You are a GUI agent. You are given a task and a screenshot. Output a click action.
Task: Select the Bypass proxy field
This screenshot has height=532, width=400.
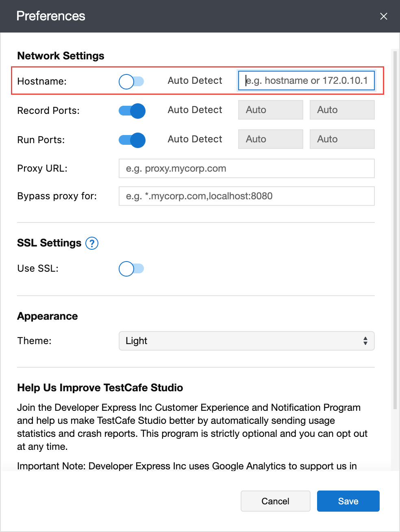[246, 196]
